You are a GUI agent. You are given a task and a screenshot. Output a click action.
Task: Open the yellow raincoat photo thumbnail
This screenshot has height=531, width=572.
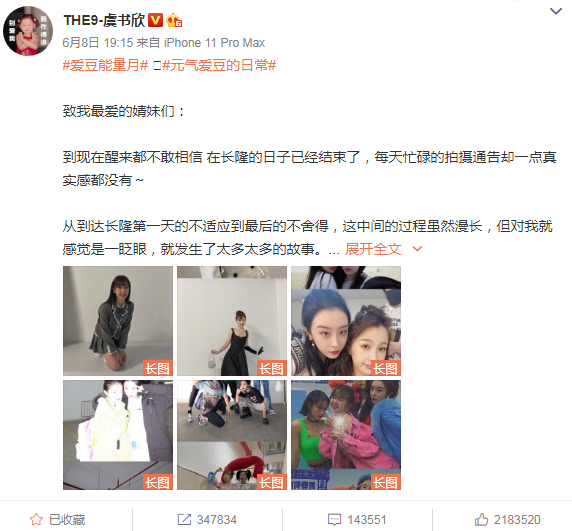point(118,435)
